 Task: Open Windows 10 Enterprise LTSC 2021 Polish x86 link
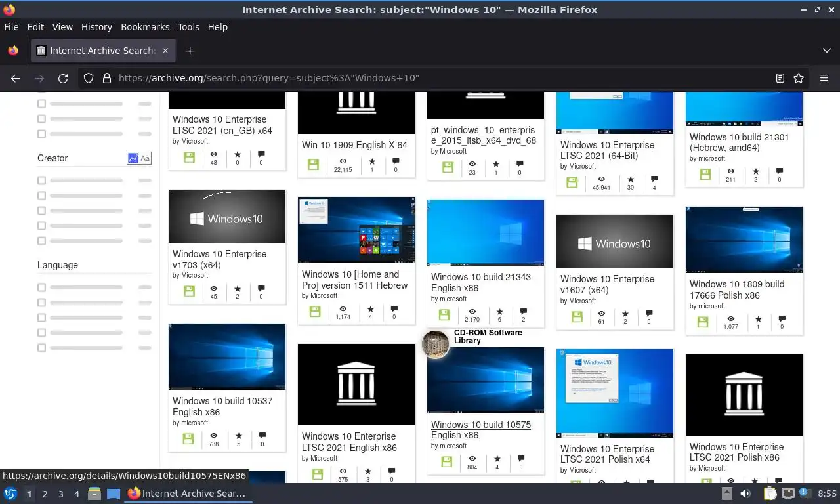(x=736, y=452)
